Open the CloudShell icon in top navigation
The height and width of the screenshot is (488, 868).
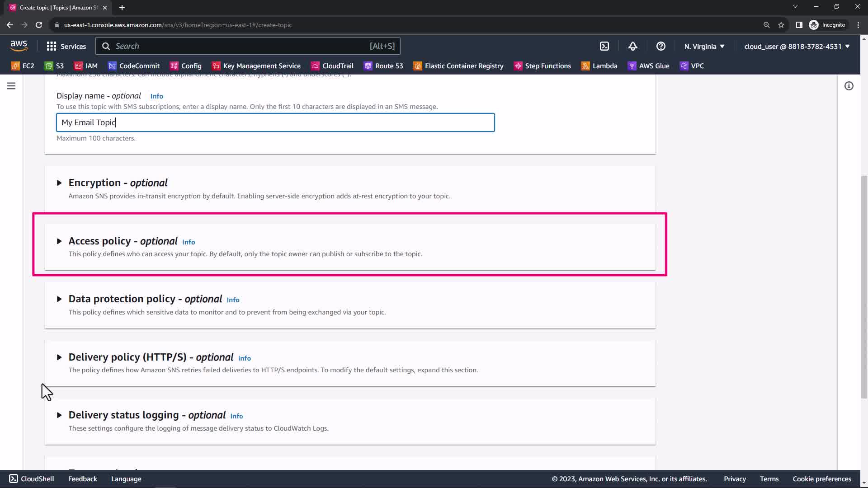coord(604,46)
